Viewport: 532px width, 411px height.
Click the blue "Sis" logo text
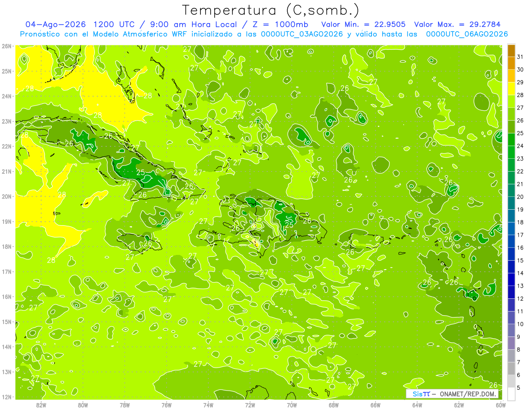[x=417, y=394]
